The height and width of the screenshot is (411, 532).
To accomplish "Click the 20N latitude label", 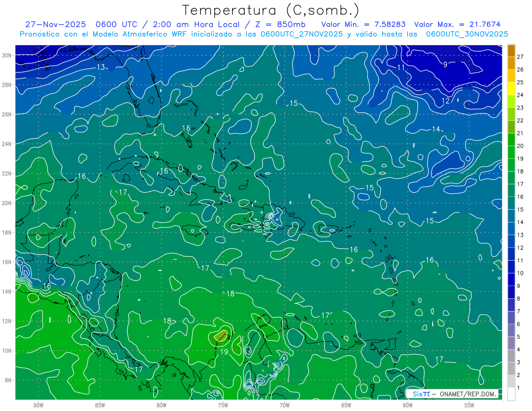I will coord(7,203).
